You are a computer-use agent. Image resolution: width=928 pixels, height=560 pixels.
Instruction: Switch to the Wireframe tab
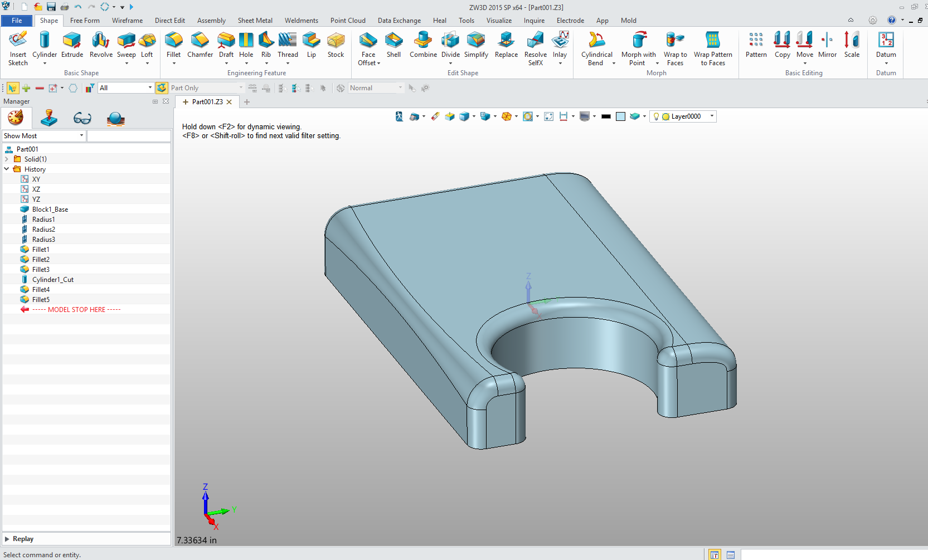pyautogui.click(x=127, y=21)
